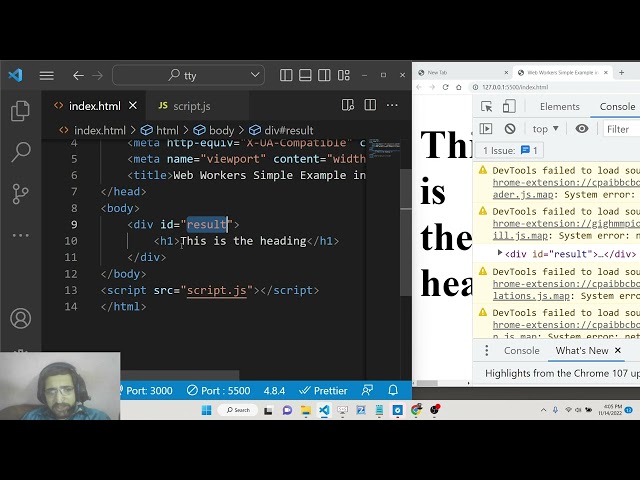Go forward in VS Code navigation
This screenshot has height=480, width=640.
tap(97, 76)
